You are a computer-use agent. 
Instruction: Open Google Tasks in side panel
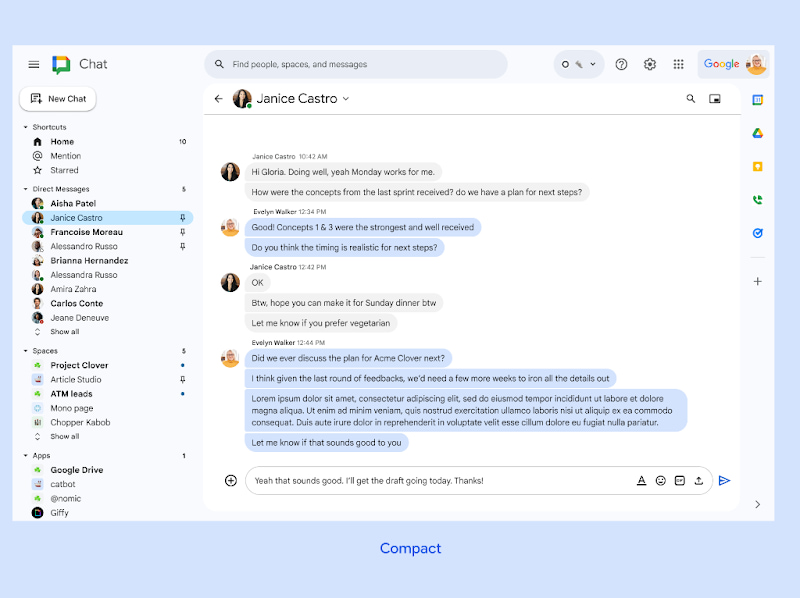pyautogui.click(x=757, y=232)
